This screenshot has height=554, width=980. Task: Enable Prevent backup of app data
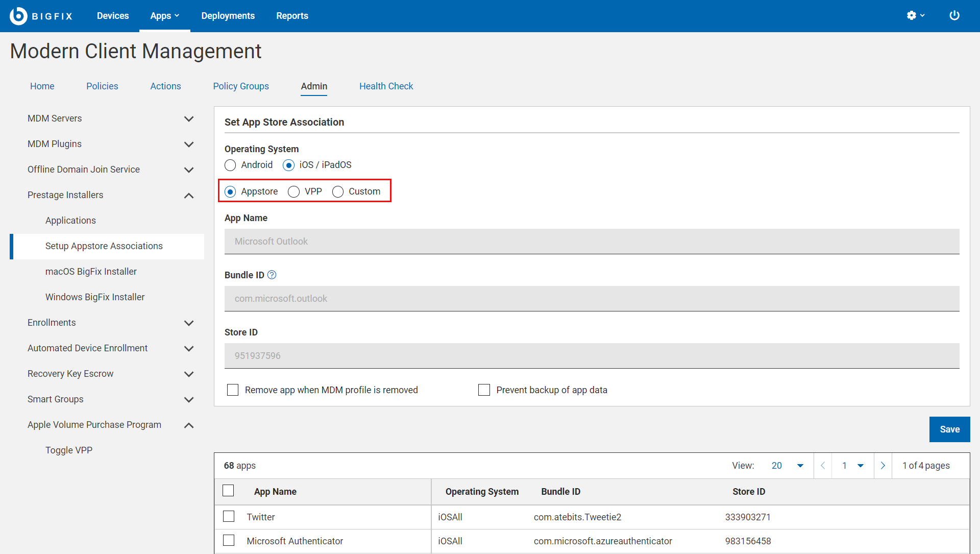click(x=484, y=390)
